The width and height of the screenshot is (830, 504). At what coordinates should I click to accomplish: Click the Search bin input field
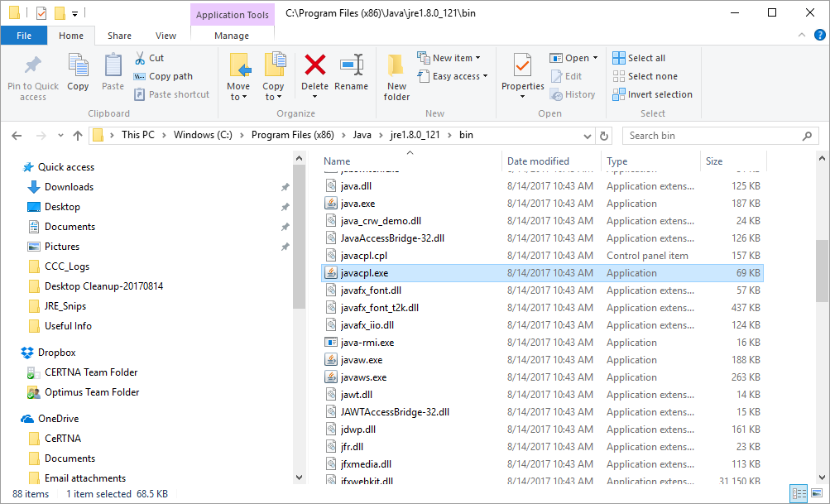pyautogui.click(x=712, y=136)
